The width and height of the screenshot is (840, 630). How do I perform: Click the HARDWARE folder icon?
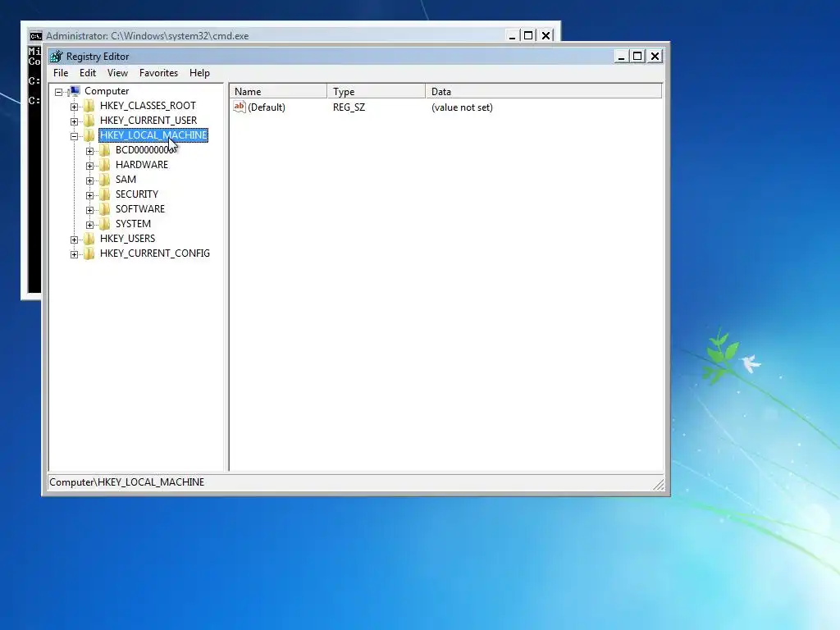point(105,165)
